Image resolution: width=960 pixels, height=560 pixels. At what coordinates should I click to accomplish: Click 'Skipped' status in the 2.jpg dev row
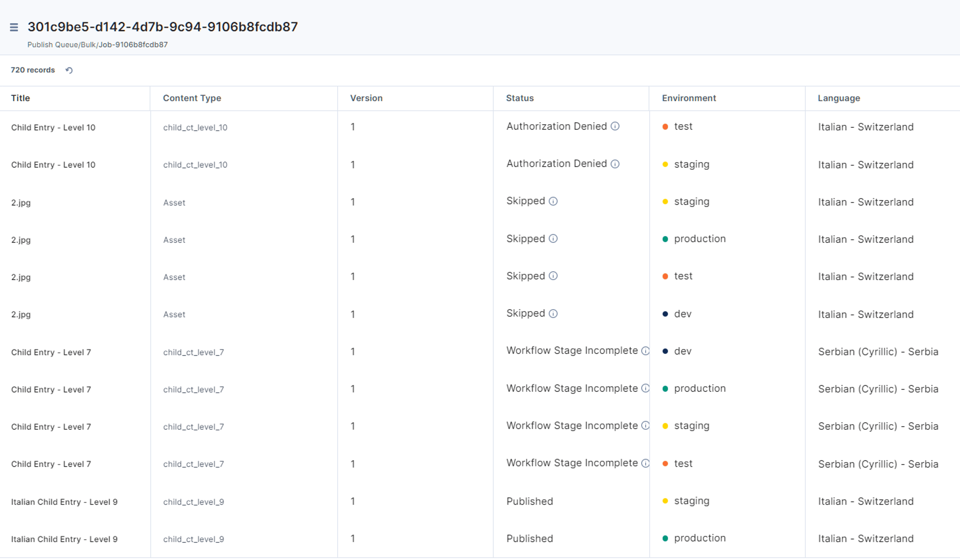pyautogui.click(x=526, y=313)
